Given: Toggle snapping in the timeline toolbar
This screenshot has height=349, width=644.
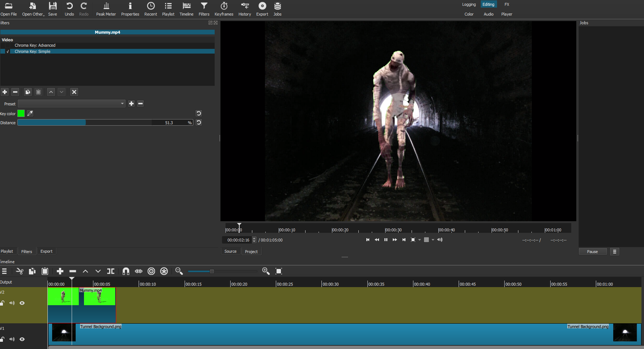Looking at the screenshot, I should tap(126, 271).
